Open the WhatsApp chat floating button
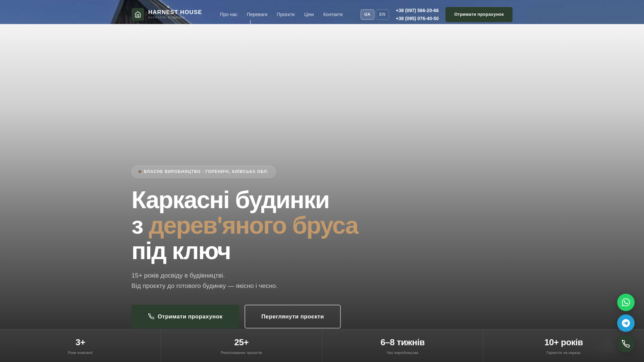This screenshot has width=644, height=362. (x=626, y=302)
